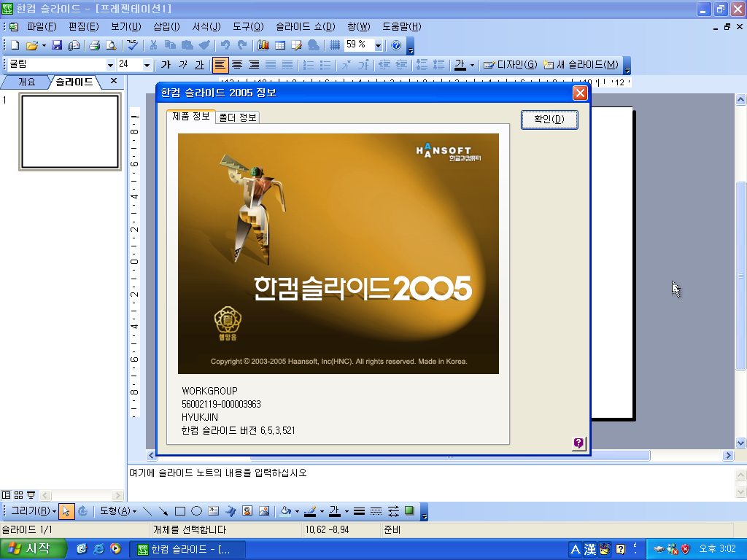Viewport: 747px width, 560px height.
Task: Open print preview with the magnifier page icon
Action: (111, 45)
